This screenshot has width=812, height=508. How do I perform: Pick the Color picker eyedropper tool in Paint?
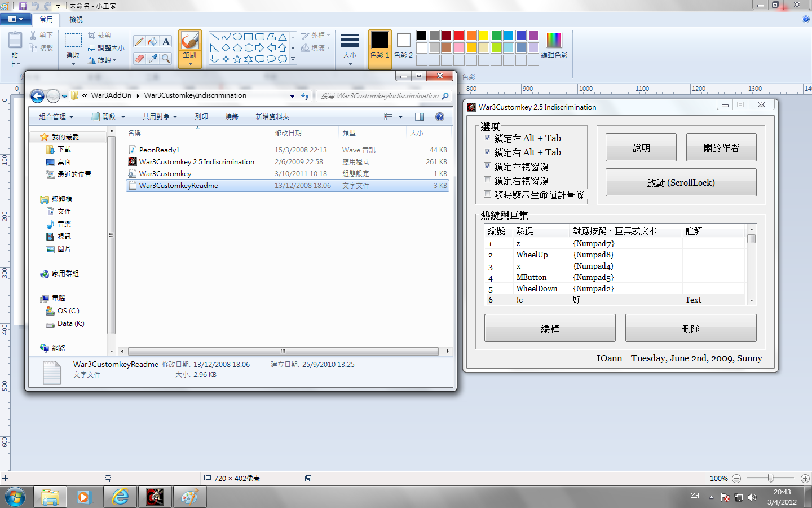coord(152,58)
